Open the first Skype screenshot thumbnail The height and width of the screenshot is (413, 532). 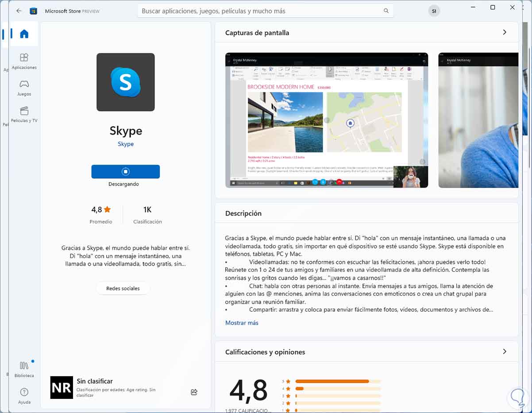point(327,120)
